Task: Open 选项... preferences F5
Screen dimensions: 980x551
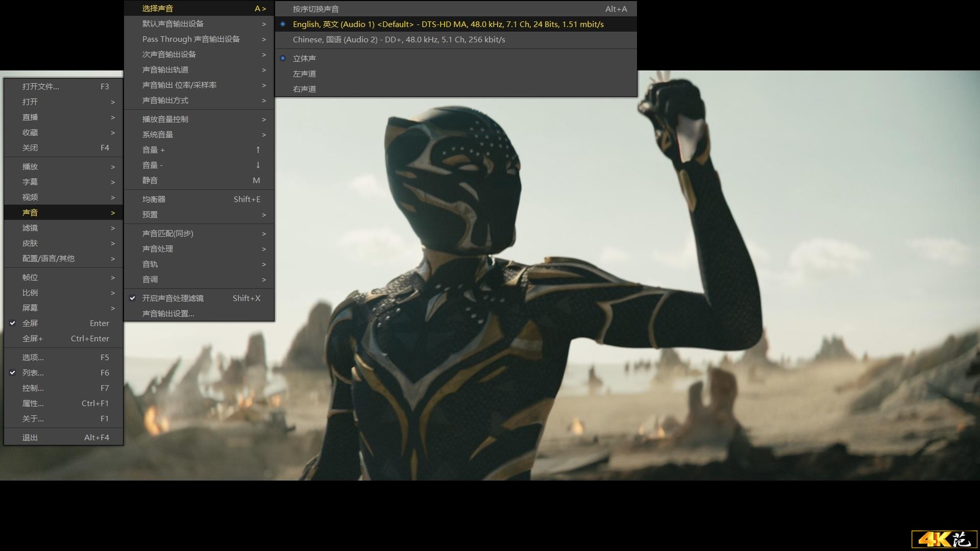Action: [x=63, y=357]
